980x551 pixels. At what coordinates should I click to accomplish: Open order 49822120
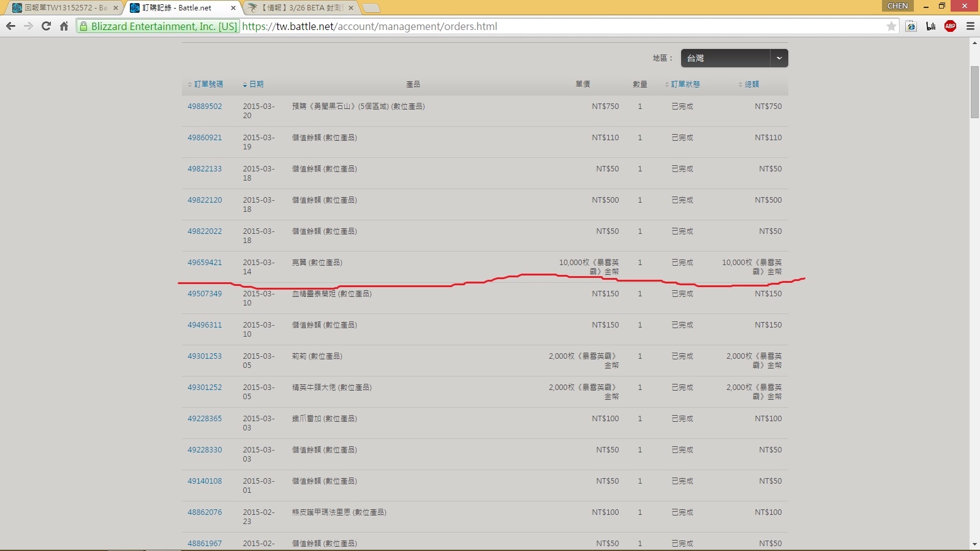[x=205, y=200]
